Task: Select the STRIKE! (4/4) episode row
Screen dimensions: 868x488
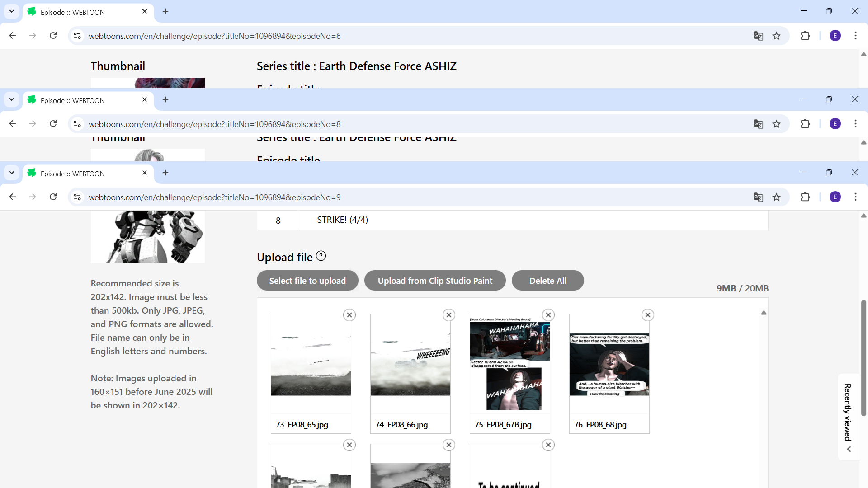Action: tap(512, 220)
